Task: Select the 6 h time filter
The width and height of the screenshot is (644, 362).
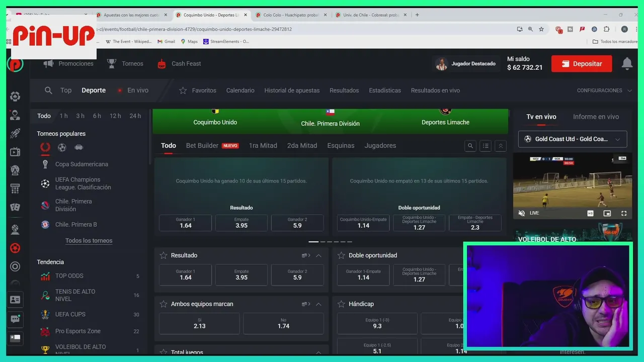Action: (x=97, y=116)
